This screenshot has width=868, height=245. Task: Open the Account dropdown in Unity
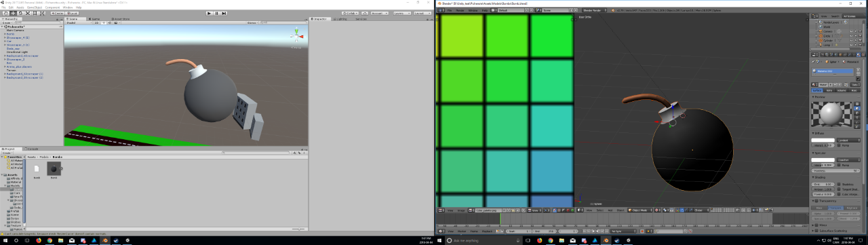[380, 13]
